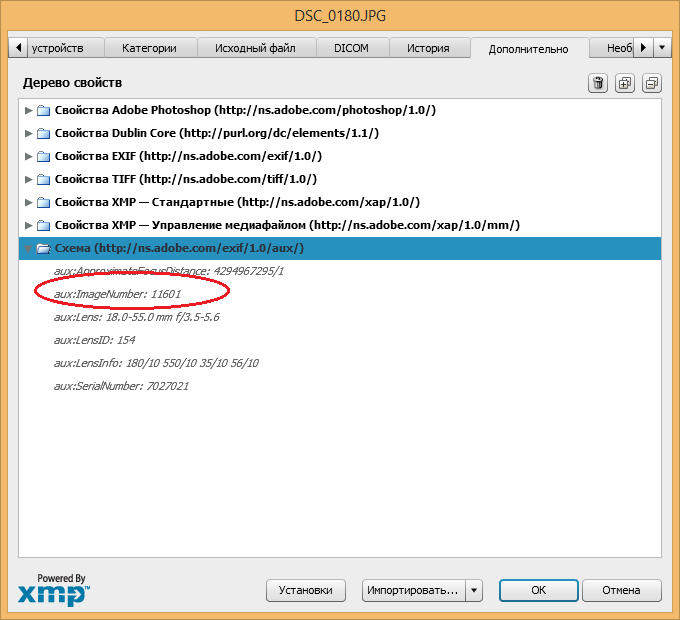Expand Свойства Adobe Photoshop node
This screenshot has width=680, height=620.
point(28,111)
